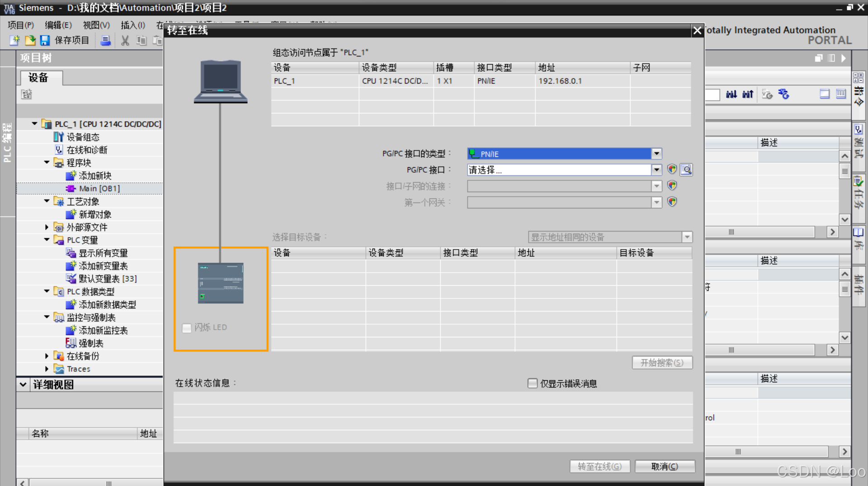Click the PLC device image in the orange box
The image size is (868, 486).
coord(221,283)
